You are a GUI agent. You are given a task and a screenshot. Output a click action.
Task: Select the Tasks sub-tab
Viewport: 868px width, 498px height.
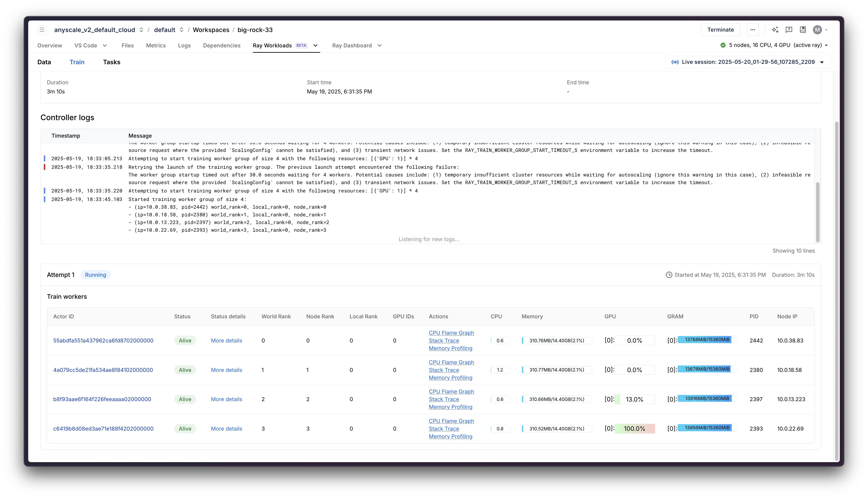pos(111,62)
